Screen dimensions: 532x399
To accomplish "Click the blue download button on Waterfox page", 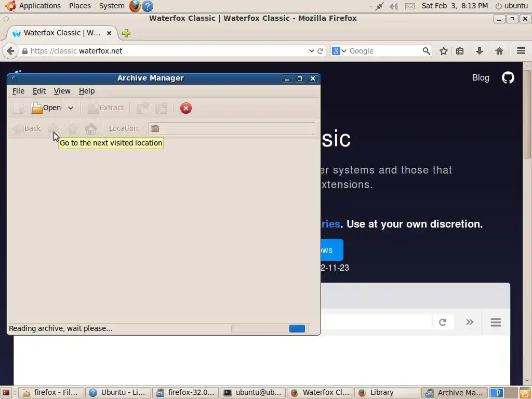I will (332, 250).
